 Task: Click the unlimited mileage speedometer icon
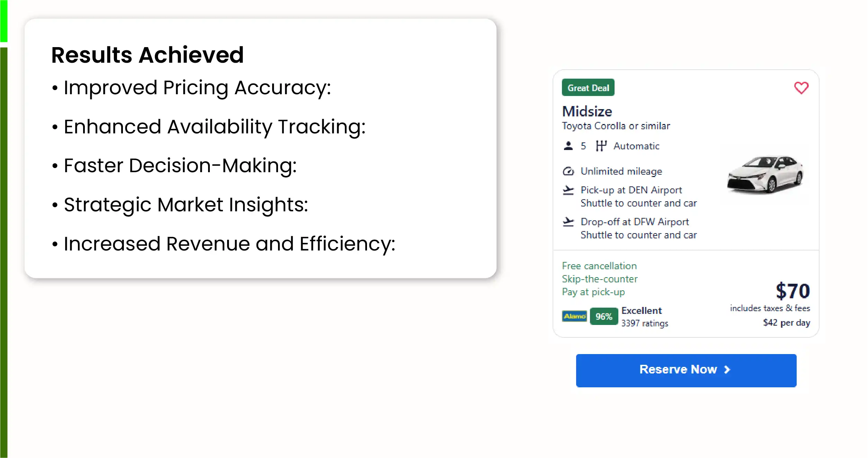pyautogui.click(x=568, y=171)
